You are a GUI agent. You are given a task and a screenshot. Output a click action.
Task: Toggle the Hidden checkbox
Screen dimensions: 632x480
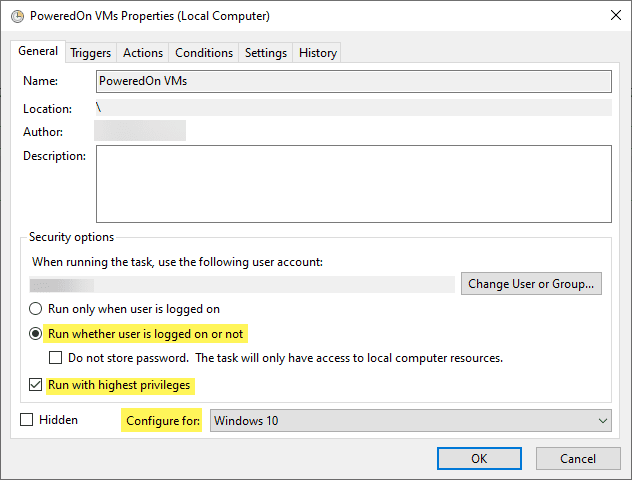(27, 421)
